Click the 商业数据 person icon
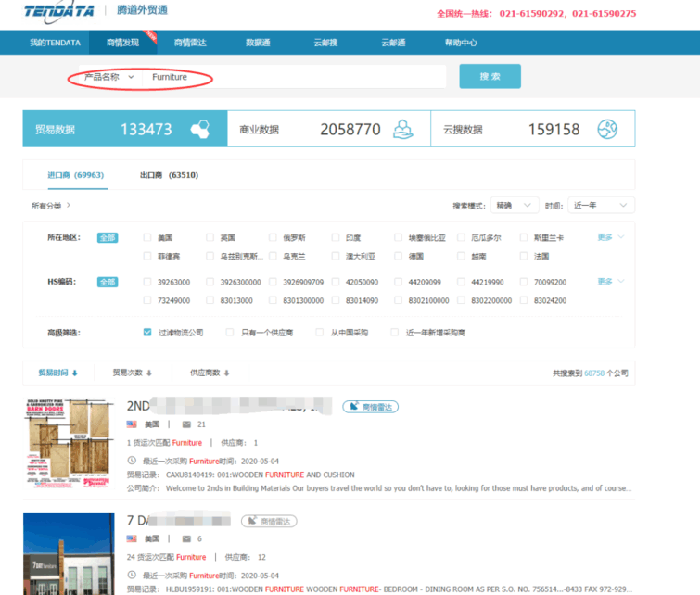 (402, 130)
